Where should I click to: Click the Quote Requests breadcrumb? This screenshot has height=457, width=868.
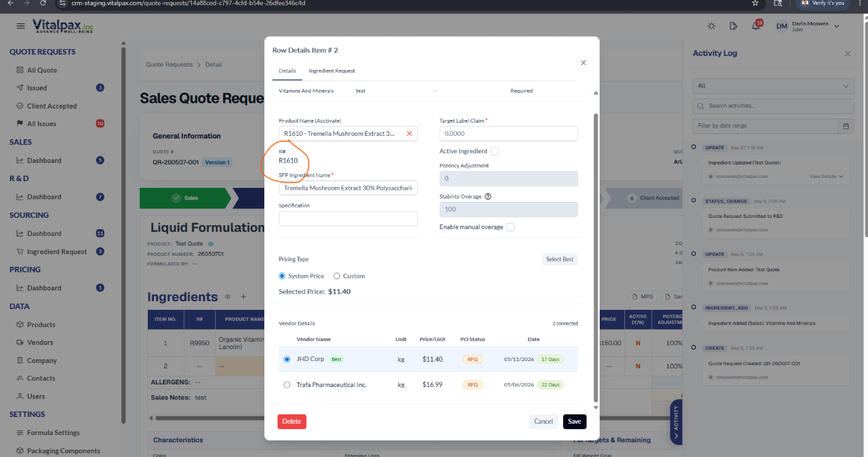[x=169, y=65]
